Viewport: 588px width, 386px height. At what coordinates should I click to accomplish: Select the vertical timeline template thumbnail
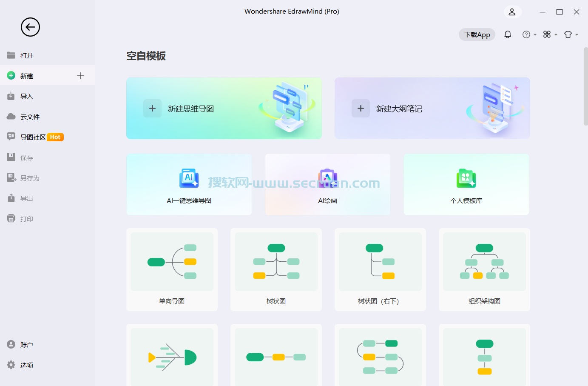[484, 357]
